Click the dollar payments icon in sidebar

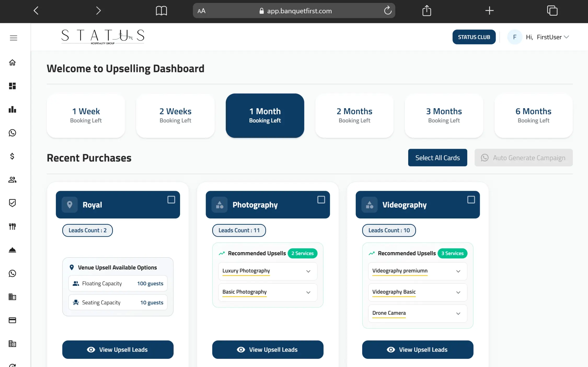pyautogui.click(x=12, y=156)
